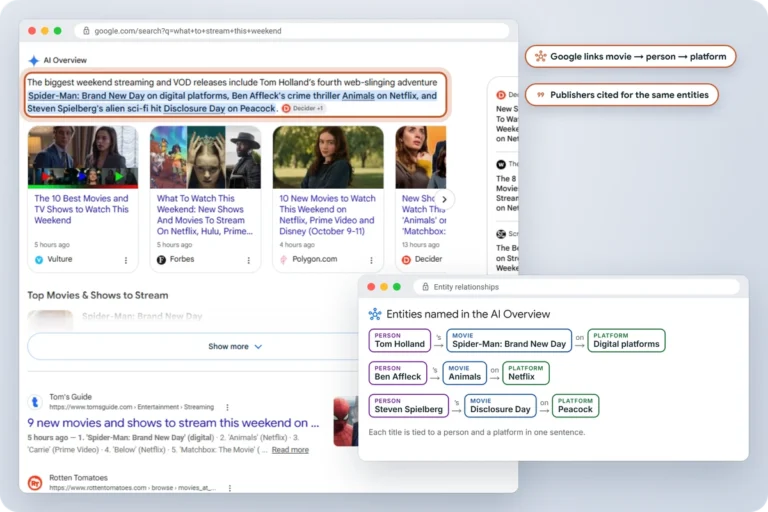This screenshot has width=768, height=512.
Task: Select the Ben Affleck person chip
Action: (398, 373)
